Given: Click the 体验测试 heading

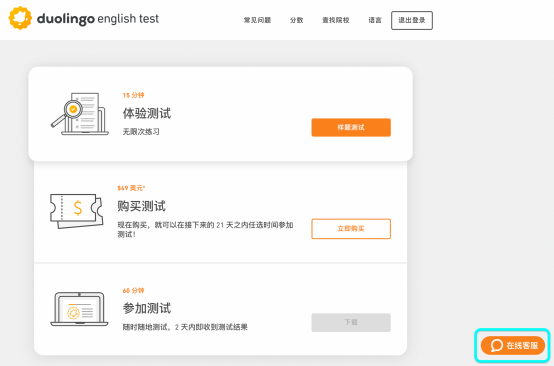Looking at the screenshot, I should [x=147, y=113].
